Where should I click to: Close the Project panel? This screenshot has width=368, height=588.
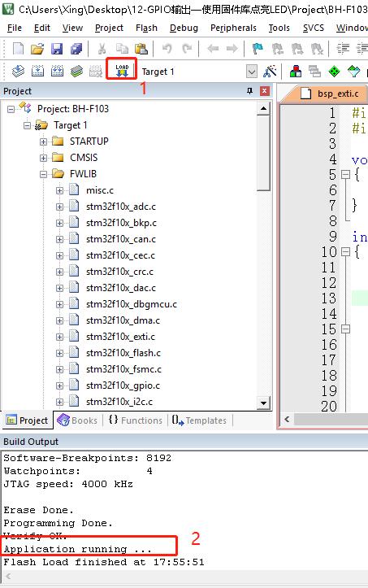coord(265,91)
